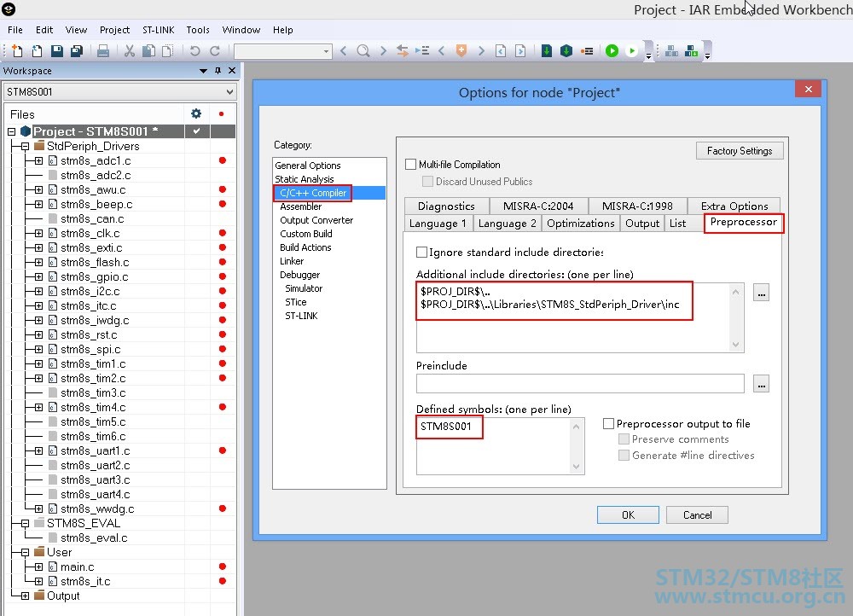The height and width of the screenshot is (616, 853).
Task: Click the Debug without Downloading icon
Action: (x=631, y=51)
